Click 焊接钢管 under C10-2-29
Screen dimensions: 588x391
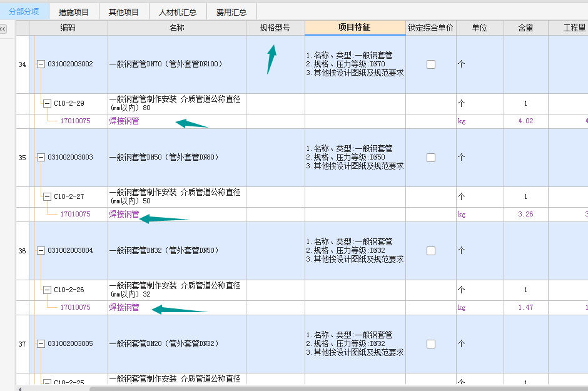pos(124,121)
